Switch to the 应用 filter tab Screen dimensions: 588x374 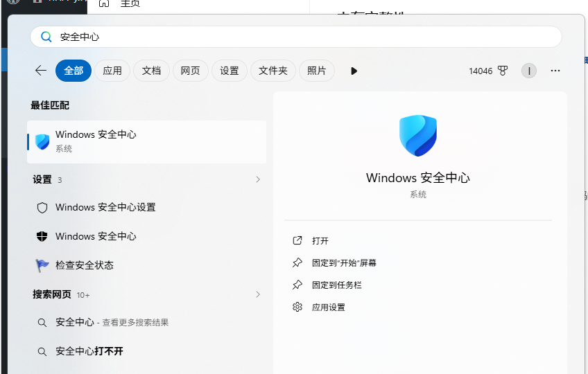click(x=112, y=71)
